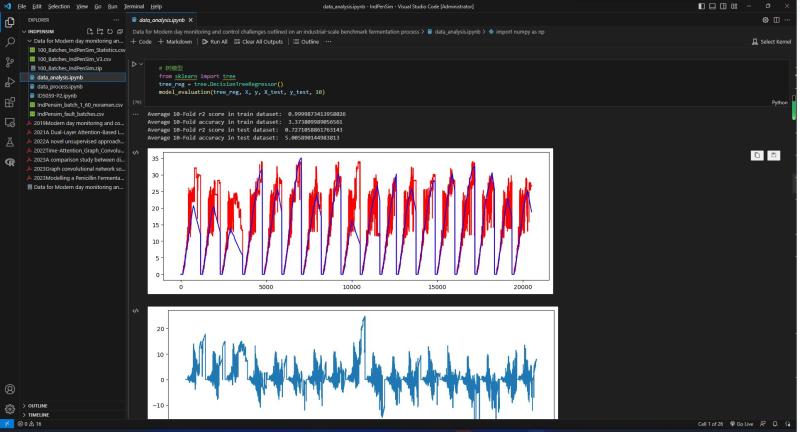Open the Accounts menu icon
800x432 pixels.
9,389
